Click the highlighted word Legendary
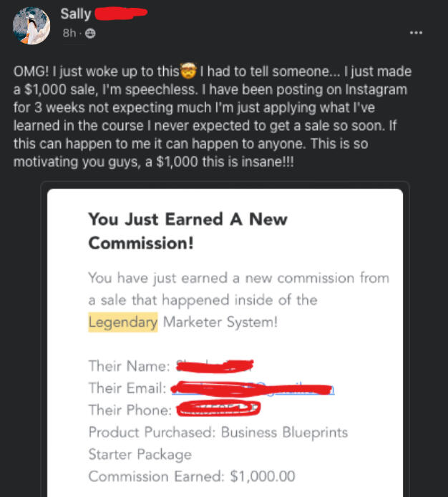Viewport: 448px width, 497px height. pyautogui.click(x=122, y=322)
